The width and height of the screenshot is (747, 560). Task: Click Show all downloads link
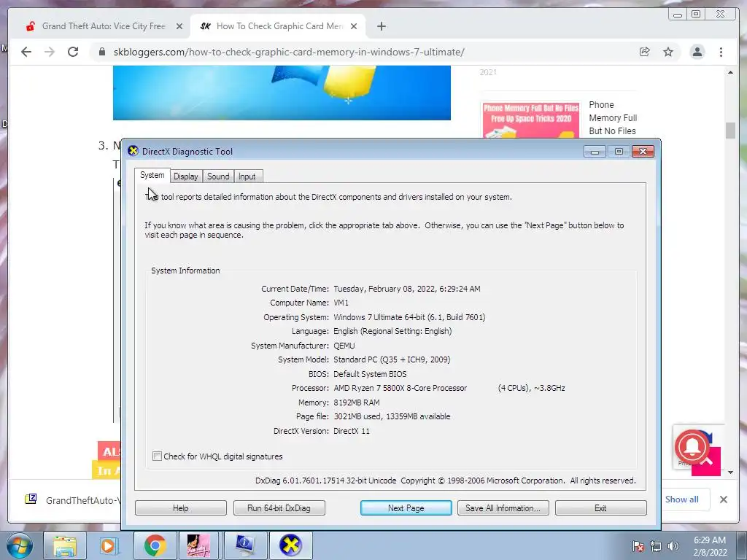[x=682, y=499]
